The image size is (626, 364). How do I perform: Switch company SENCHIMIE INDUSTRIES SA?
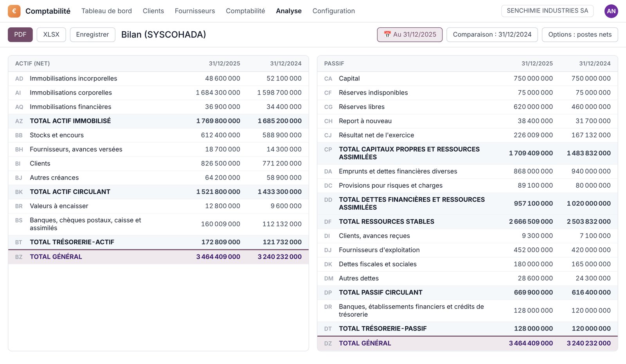547,11
